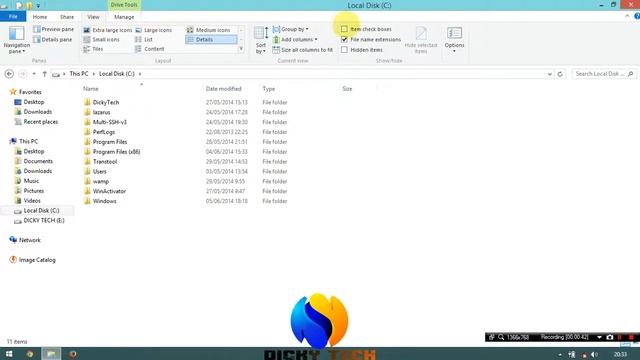Image resolution: width=640 pixels, height=360 pixels.
Task: Select the Windows folder
Action: click(104, 201)
